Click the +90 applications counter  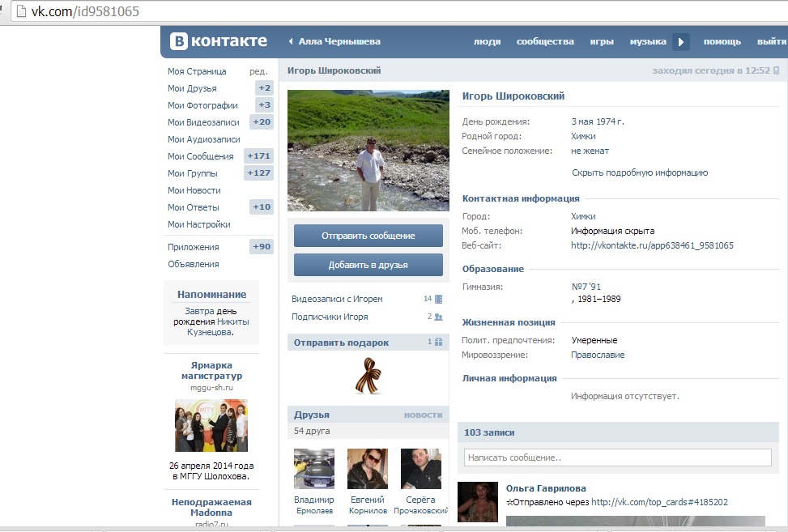point(262,247)
